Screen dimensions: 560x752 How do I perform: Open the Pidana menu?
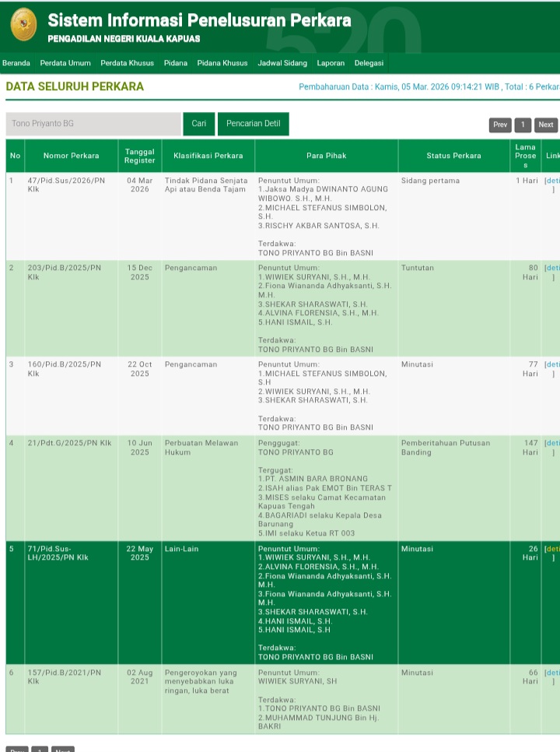pos(175,63)
